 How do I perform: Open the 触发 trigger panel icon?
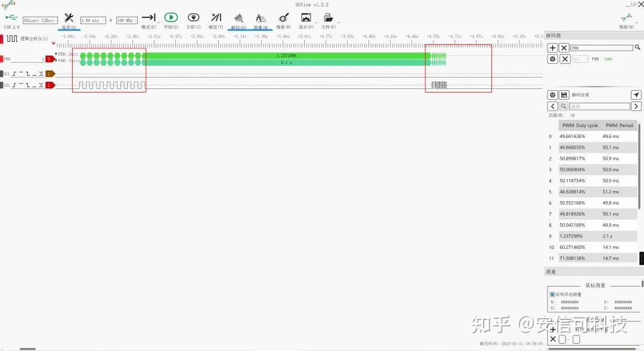[216, 18]
